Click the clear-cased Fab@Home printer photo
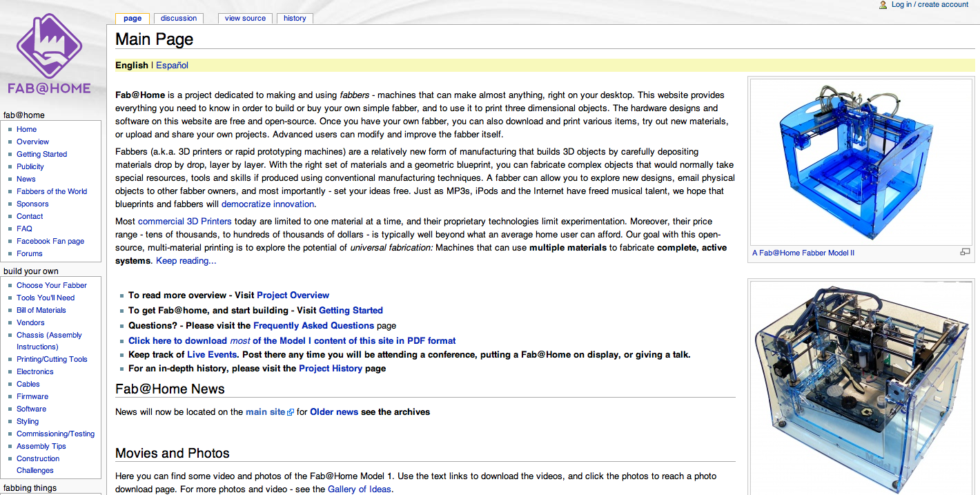 point(863,388)
